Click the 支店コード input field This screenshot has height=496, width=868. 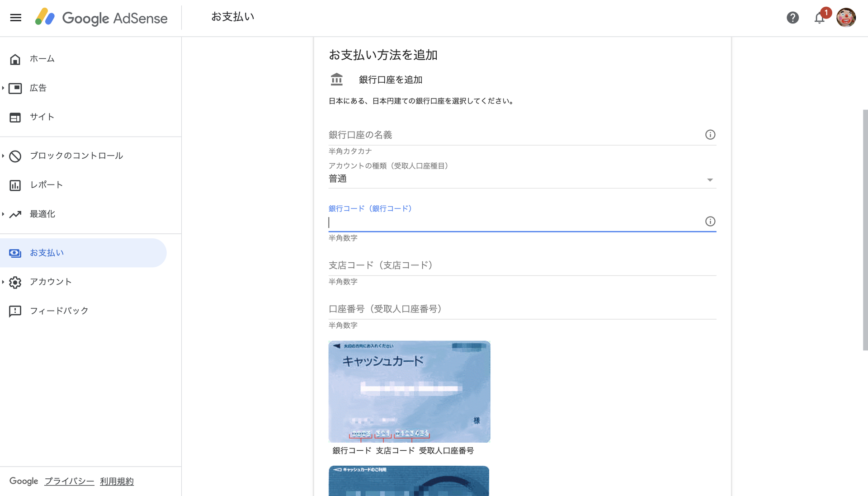[522, 265]
